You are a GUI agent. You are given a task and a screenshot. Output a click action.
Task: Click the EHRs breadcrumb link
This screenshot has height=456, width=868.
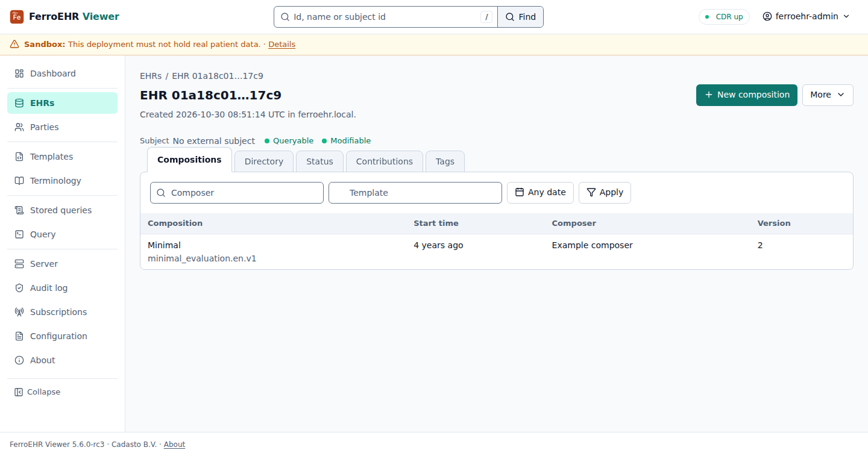tap(151, 76)
